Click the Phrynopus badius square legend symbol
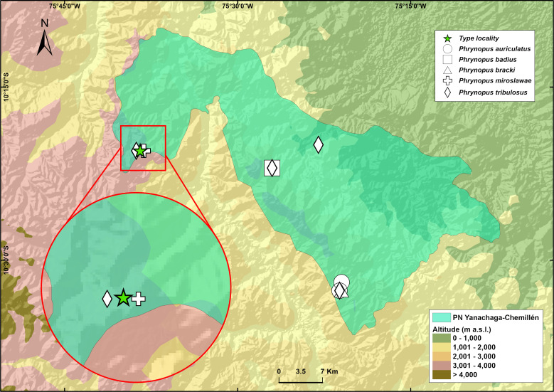 point(447,59)
